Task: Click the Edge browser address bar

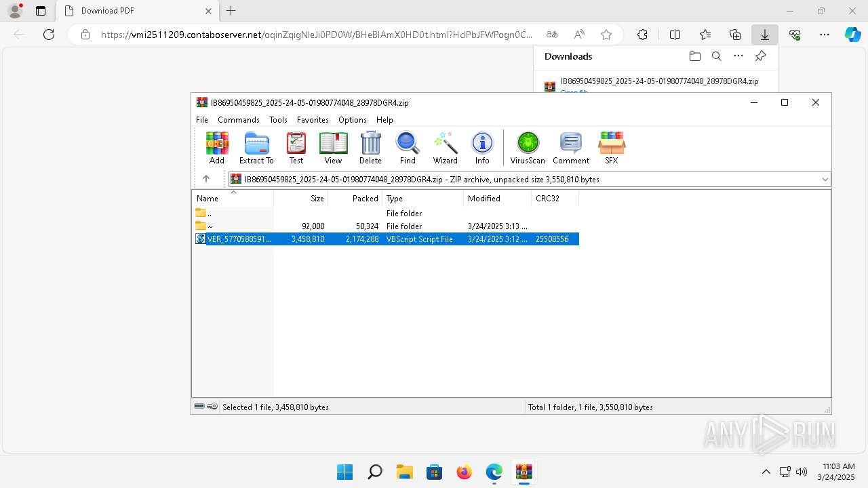Action: point(316,35)
